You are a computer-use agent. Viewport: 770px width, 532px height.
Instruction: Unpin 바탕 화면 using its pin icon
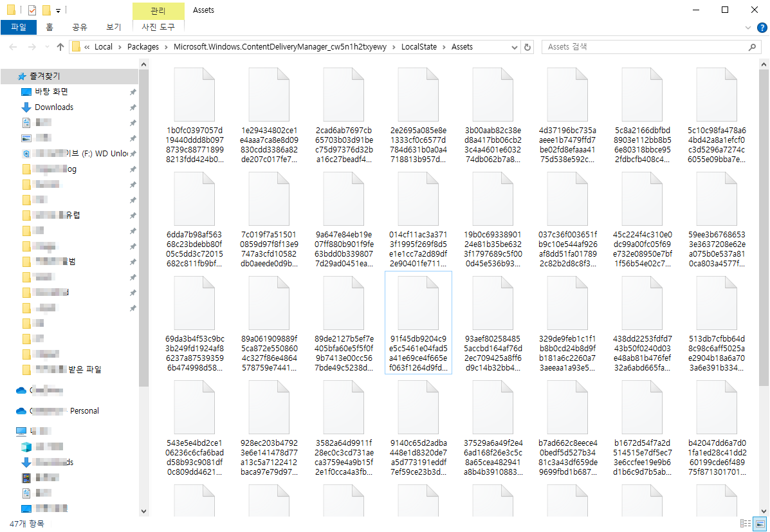(x=133, y=92)
